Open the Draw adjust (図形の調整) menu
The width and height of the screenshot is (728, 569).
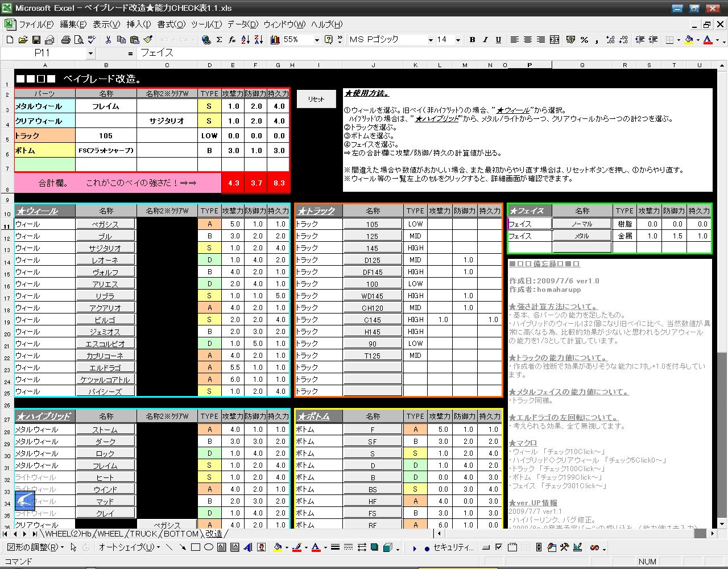click(35, 548)
